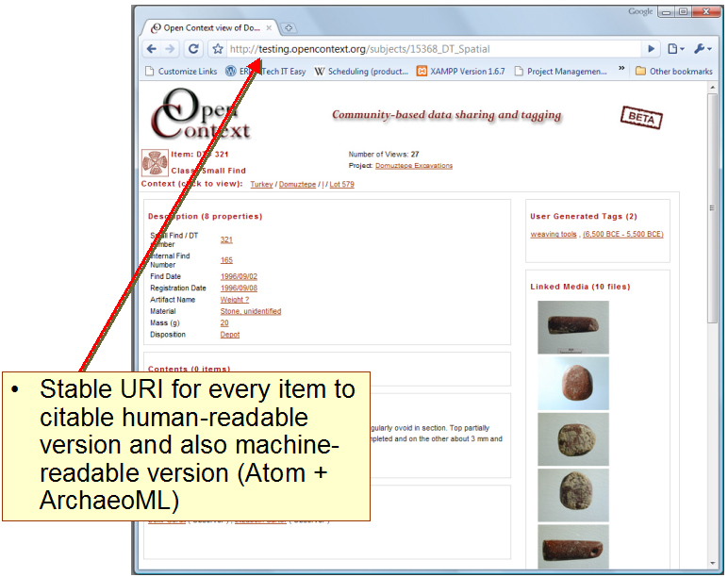Open the Other bookmarks folder
The height and width of the screenshot is (577, 728).
click(x=673, y=71)
